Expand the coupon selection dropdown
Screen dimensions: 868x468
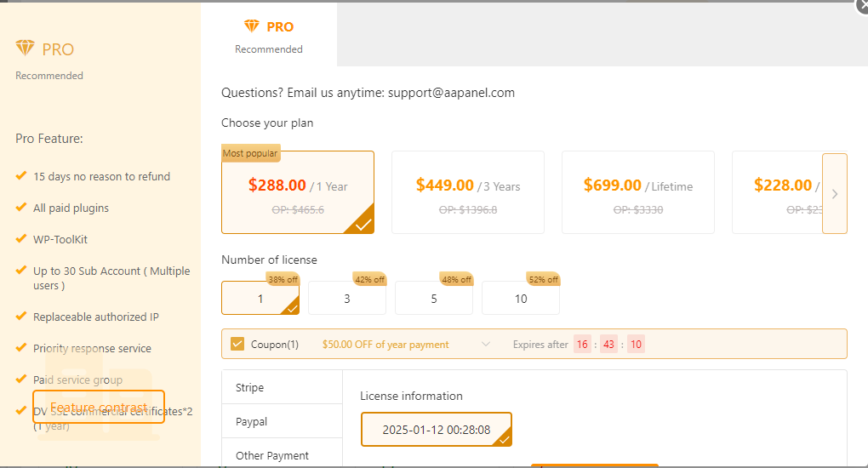point(486,344)
